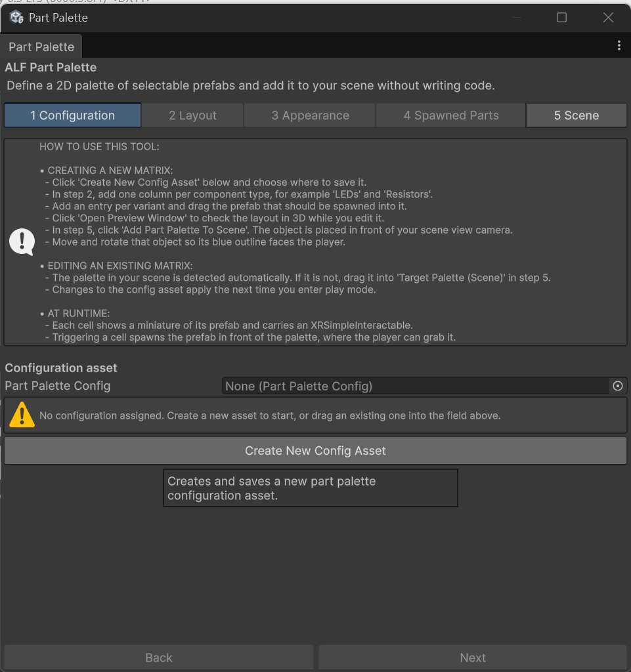Screen dimensions: 631x672
Task: Open the Part Palette Config object picker
Action: click(617, 386)
